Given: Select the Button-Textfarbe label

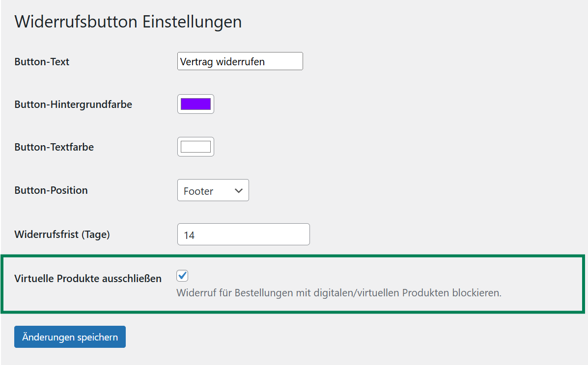Looking at the screenshot, I should 54,147.
